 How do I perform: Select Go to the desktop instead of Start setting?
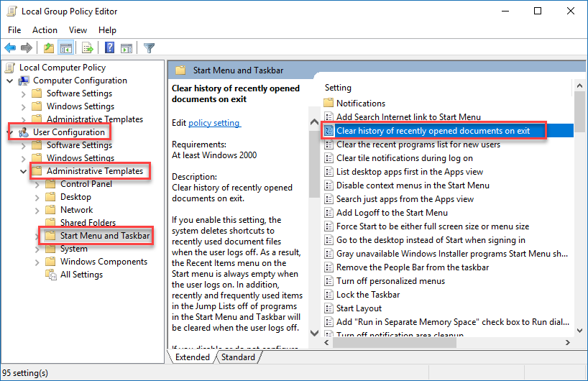click(x=431, y=240)
